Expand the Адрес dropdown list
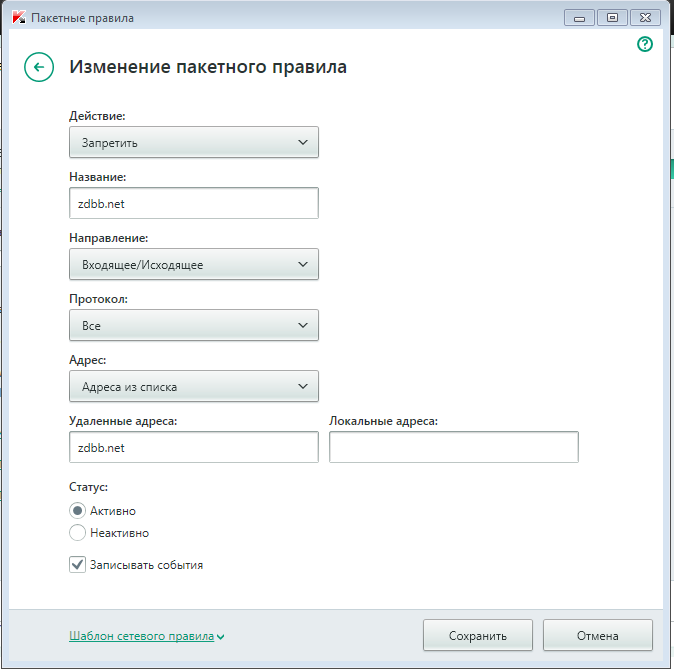 [x=194, y=386]
